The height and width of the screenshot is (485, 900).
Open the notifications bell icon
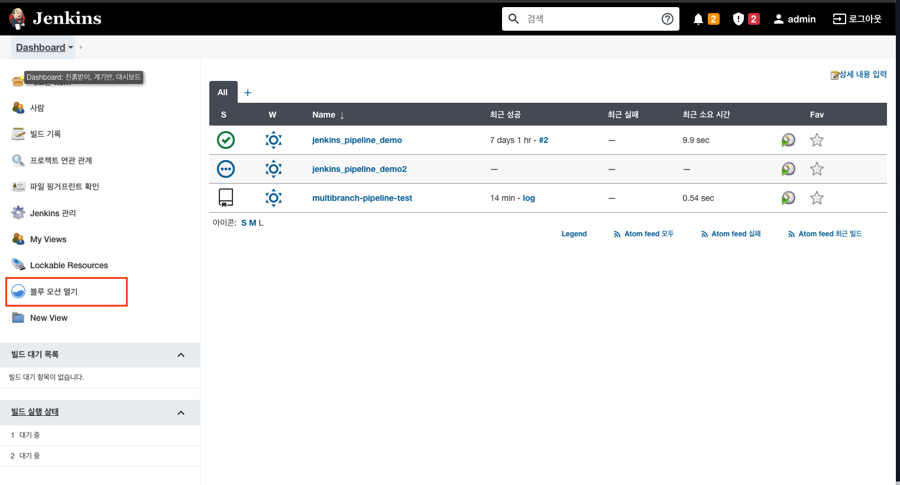pos(698,19)
